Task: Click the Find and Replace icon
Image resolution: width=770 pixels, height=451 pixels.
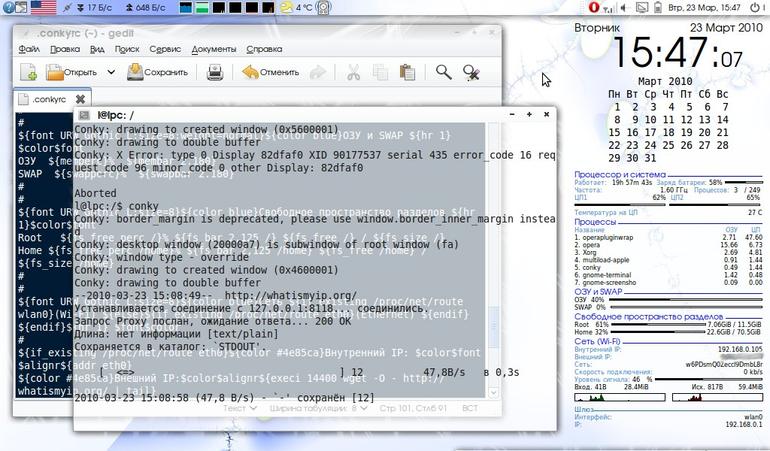Action: pyautogui.click(x=471, y=72)
